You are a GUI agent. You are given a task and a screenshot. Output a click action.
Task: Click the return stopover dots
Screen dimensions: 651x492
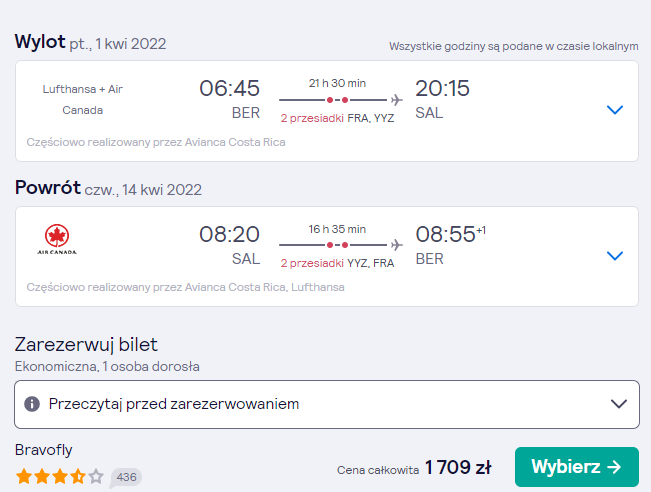(x=337, y=245)
